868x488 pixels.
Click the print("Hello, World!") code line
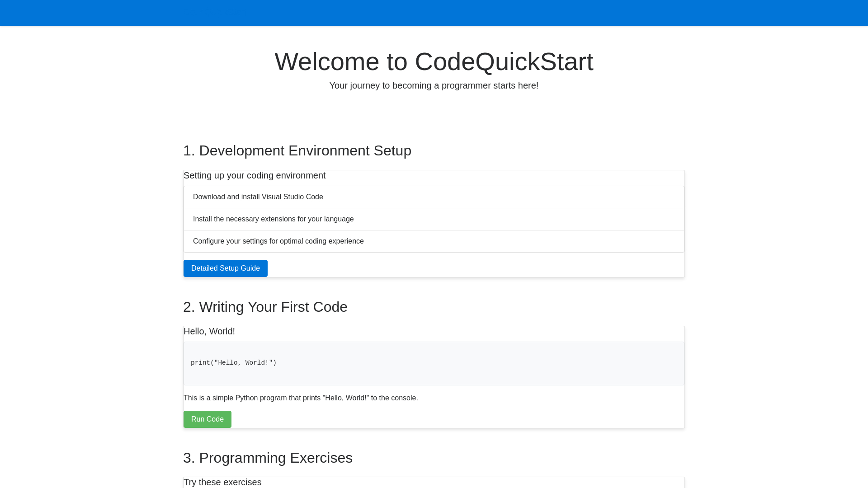click(x=233, y=363)
